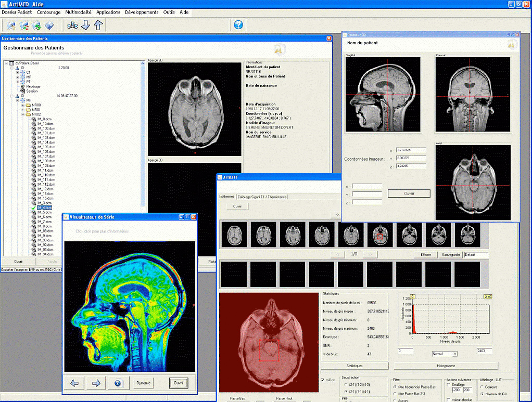This screenshot has width=532, height=402.
Task: Click the X coordinate field showing -3,717
Action: (x=411, y=150)
